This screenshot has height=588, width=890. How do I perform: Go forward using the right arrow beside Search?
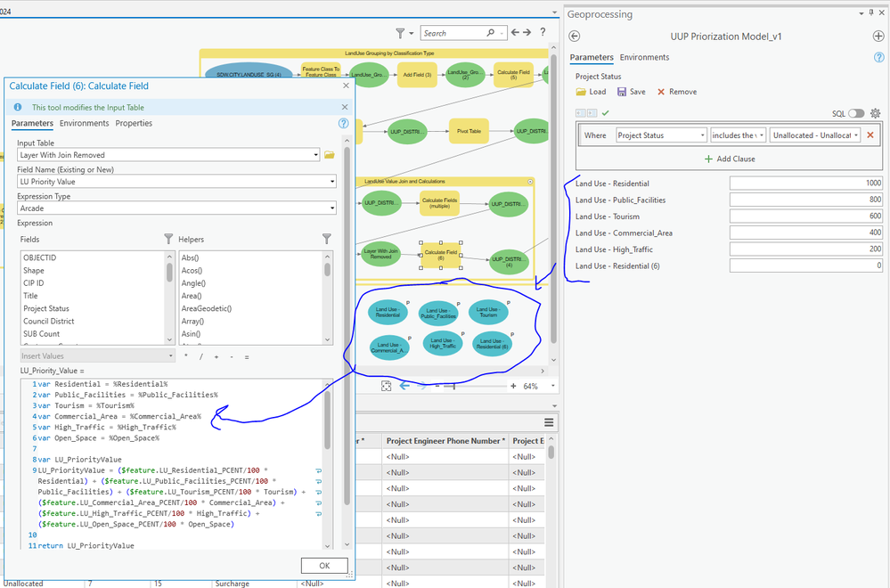click(x=527, y=32)
